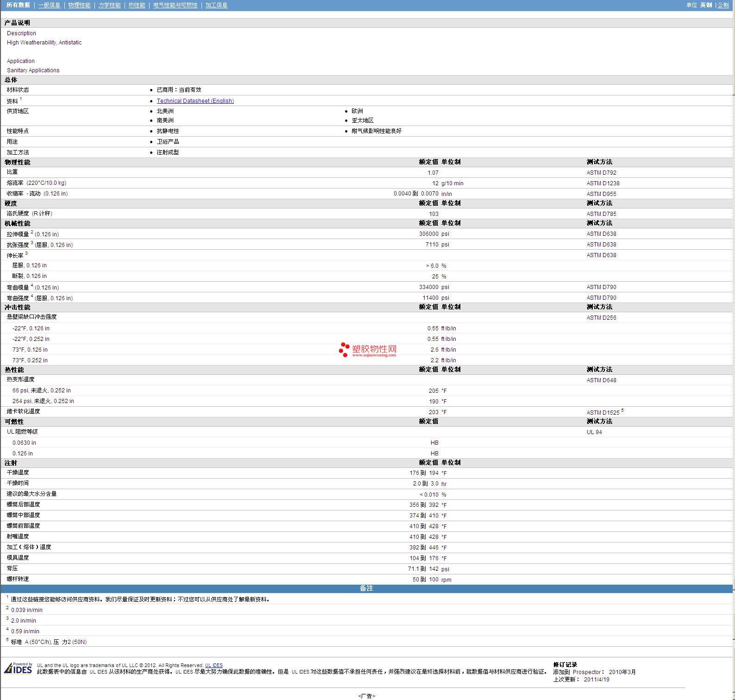The width and height of the screenshot is (735, 700).
Task: Open Technical Datasheet (English) link
Action: click(195, 101)
